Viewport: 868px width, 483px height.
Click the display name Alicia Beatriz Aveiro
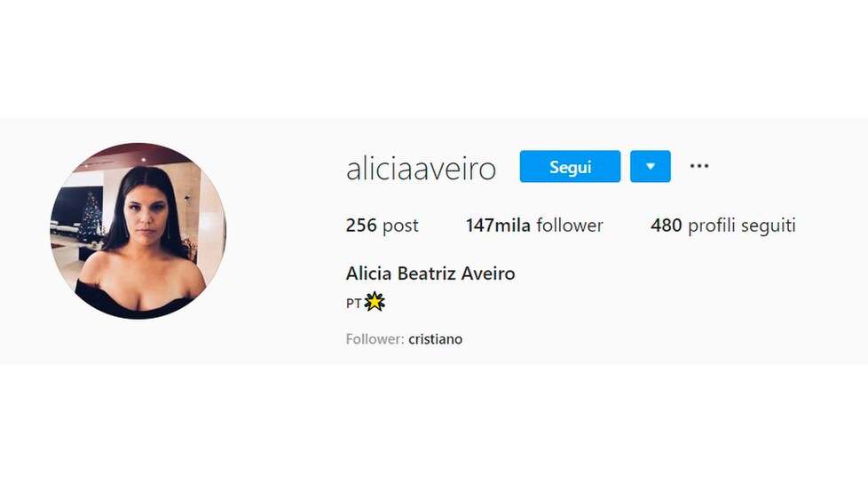(430, 273)
